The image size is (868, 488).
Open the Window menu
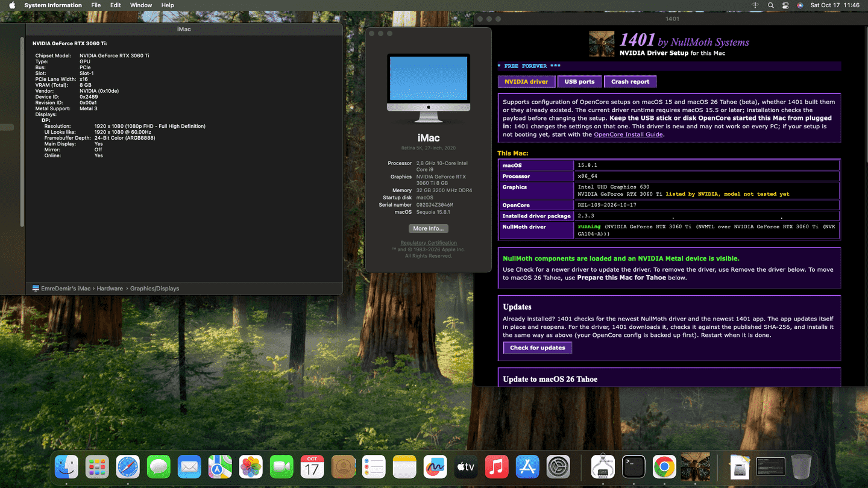click(x=141, y=5)
